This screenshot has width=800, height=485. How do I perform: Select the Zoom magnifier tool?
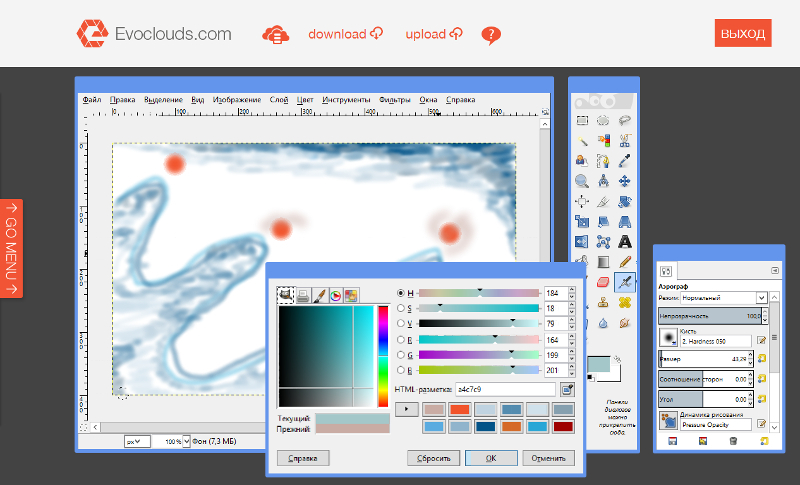582,181
